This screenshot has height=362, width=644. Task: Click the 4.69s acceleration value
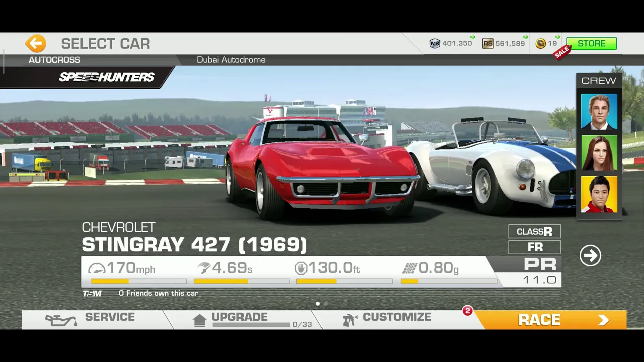[x=232, y=268]
